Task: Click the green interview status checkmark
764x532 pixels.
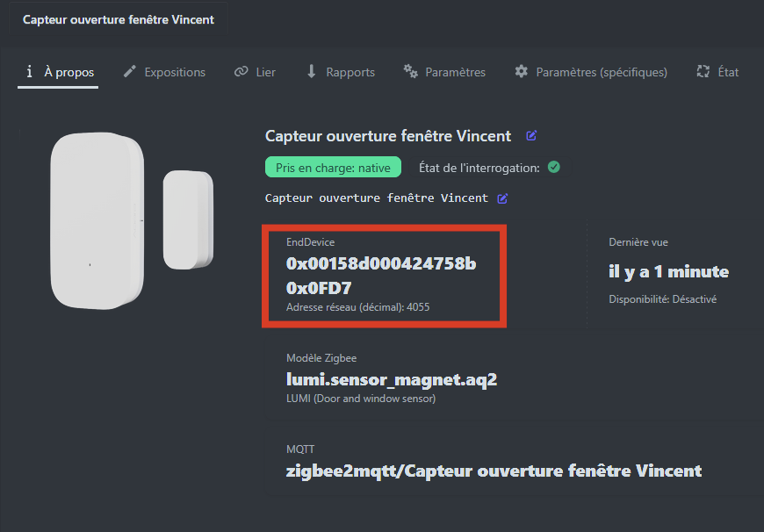Action: pos(554,167)
